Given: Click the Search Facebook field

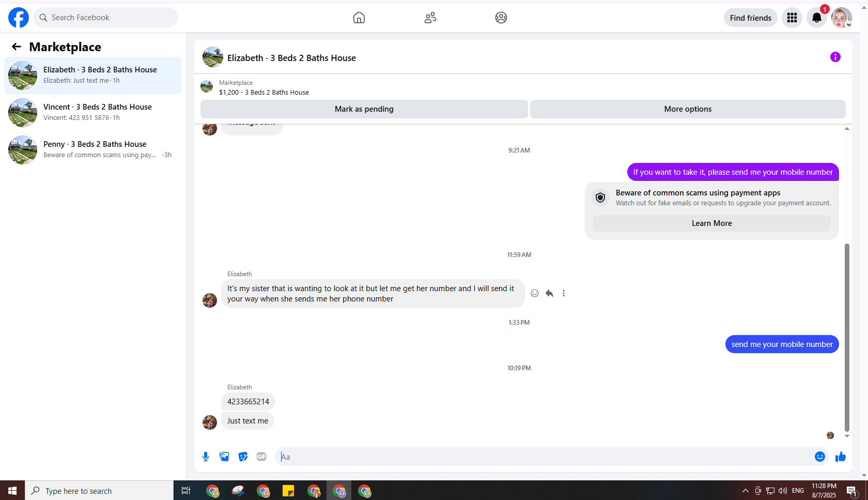Looking at the screenshot, I should pos(105,18).
